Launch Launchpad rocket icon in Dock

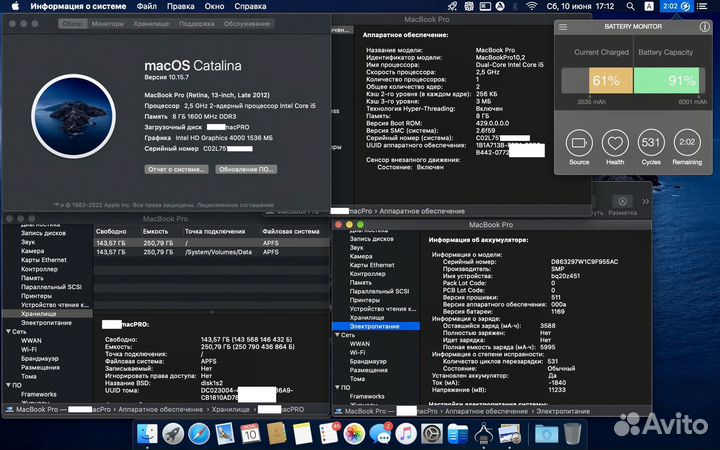tap(173, 434)
